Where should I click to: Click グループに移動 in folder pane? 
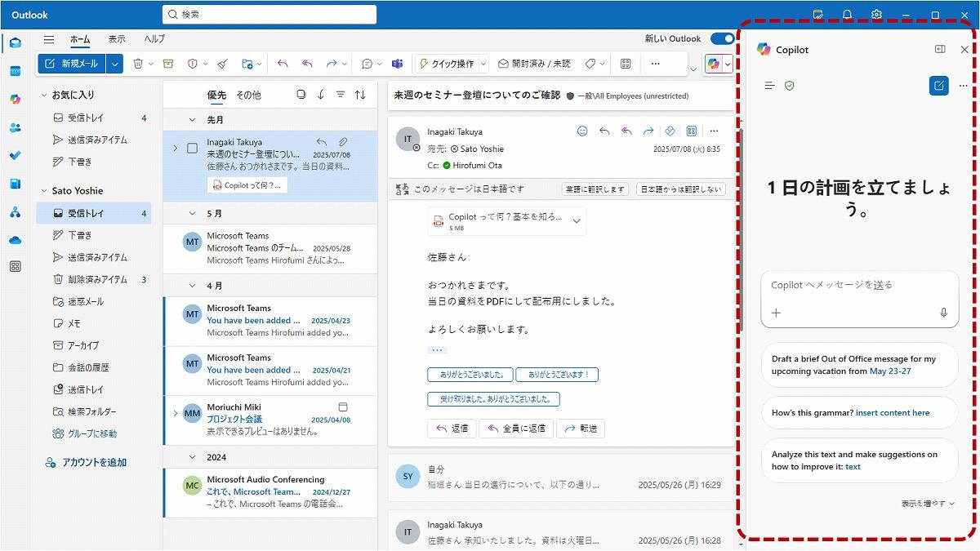click(x=84, y=433)
